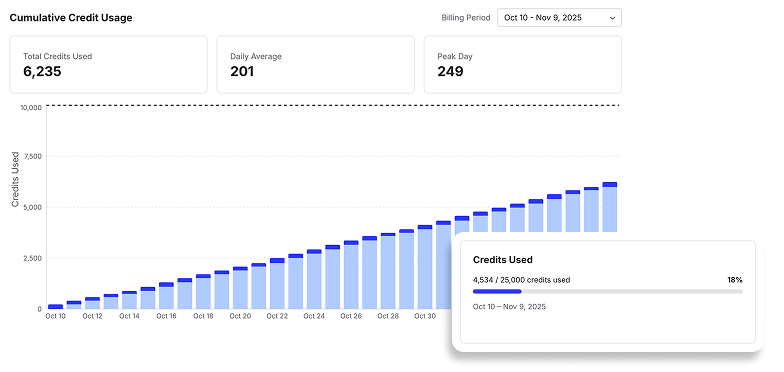
Task: Click the 'Peak Day' card label
Action: point(455,56)
